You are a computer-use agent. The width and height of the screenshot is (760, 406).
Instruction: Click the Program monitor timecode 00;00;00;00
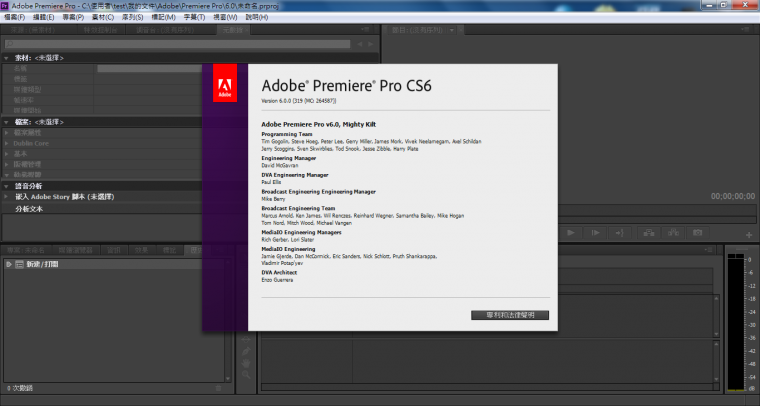(x=732, y=196)
